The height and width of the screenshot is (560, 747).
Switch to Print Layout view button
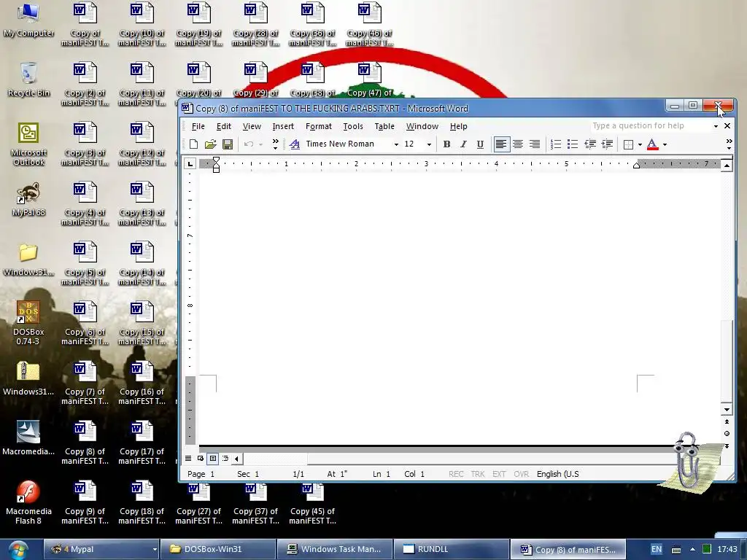[213, 459]
